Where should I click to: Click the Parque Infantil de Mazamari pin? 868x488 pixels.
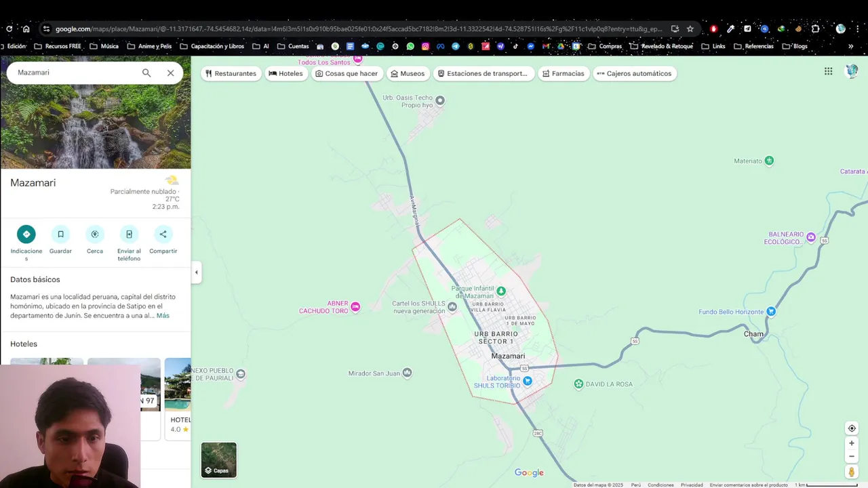pos(501,291)
